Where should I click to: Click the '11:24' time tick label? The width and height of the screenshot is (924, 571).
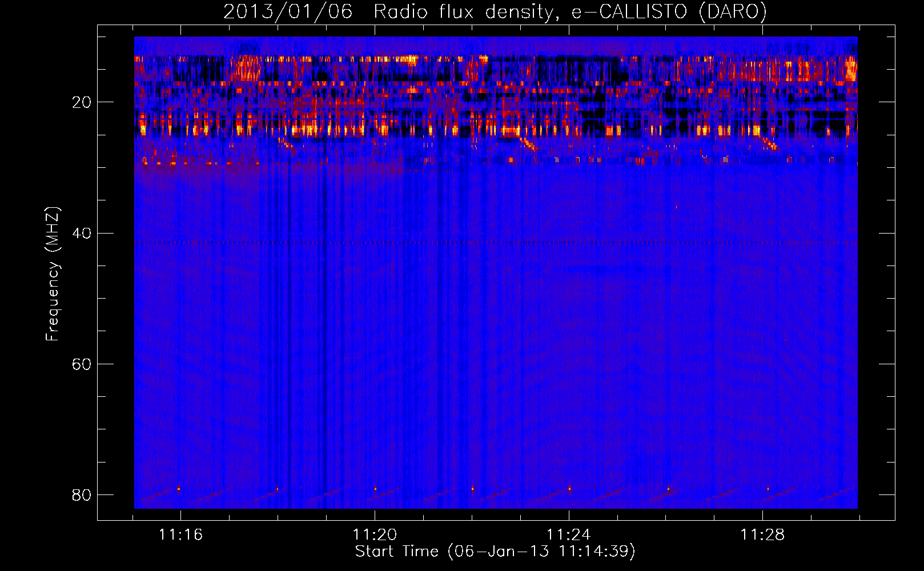569,534
